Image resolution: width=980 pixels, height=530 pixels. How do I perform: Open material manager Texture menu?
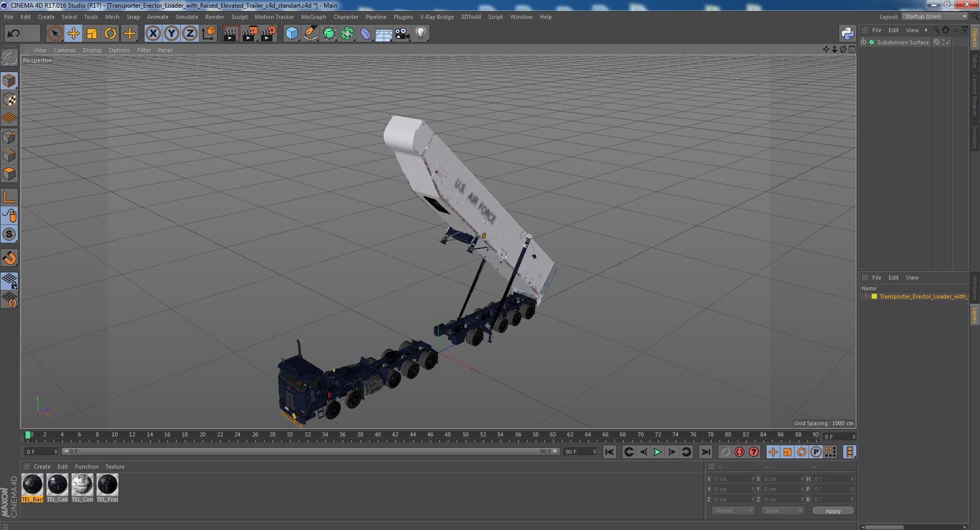click(x=115, y=467)
